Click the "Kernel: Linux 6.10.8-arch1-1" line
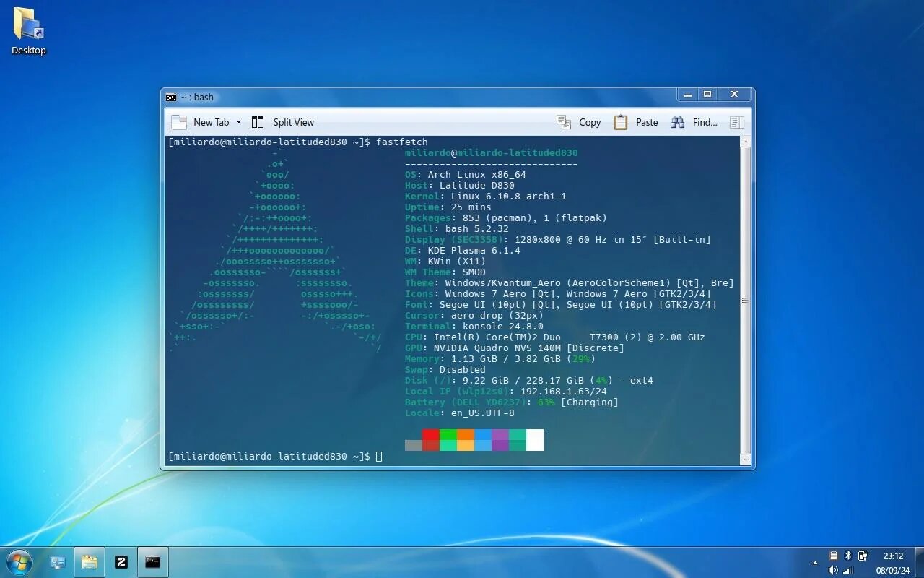This screenshot has height=578, width=924. pyautogui.click(x=486, y=196)
